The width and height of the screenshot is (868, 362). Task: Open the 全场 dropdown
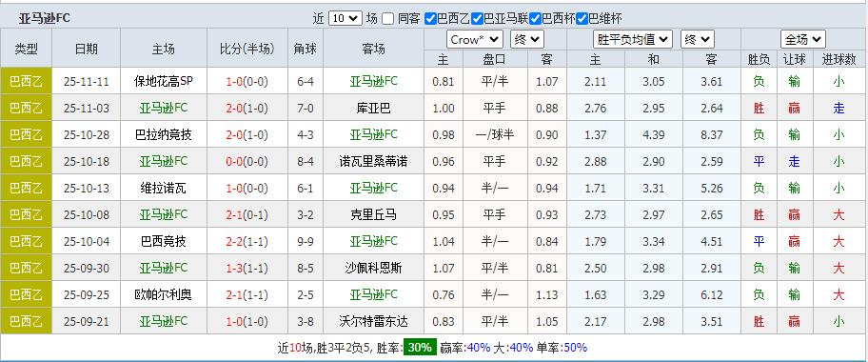[x=803, y=39]
